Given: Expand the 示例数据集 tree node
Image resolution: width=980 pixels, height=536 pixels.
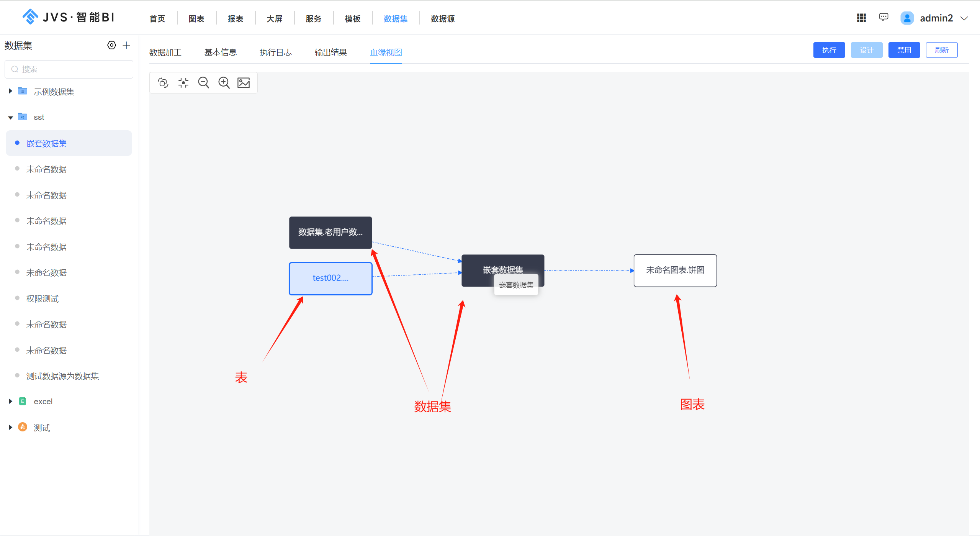Looking at the screenshot, I should coord(11,91).
